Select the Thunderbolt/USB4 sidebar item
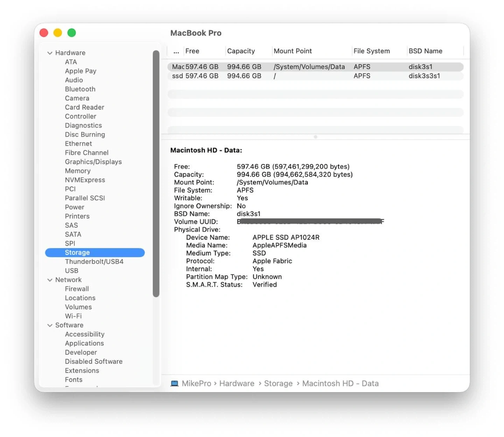The height and width of the screenshot is (437, 504). (94, 262)
